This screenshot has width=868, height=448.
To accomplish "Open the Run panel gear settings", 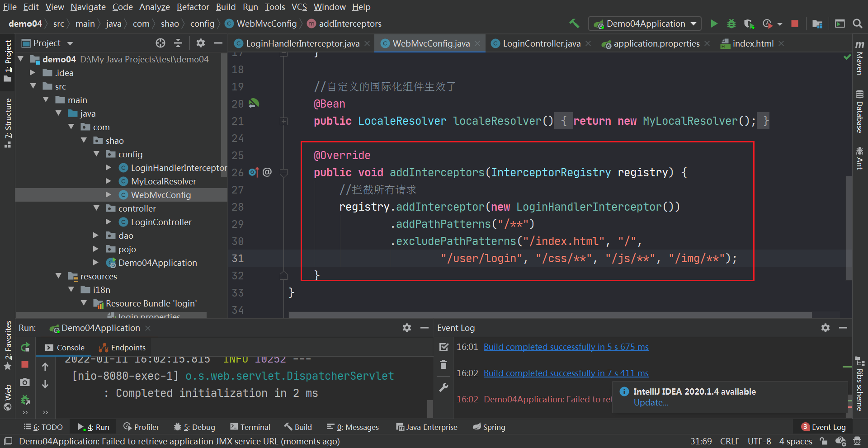I will pyautogui.click(x=407, y=328).
